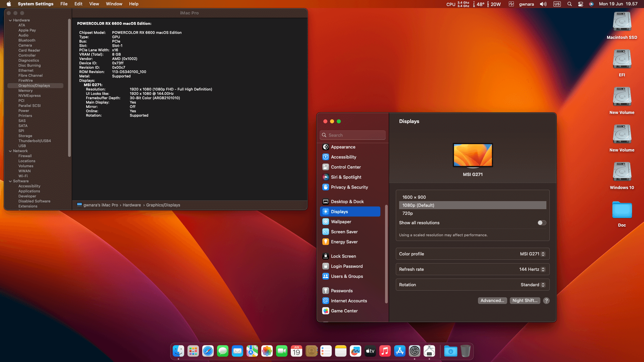Select the Siri & Spotlight icon

coord(325,177)
